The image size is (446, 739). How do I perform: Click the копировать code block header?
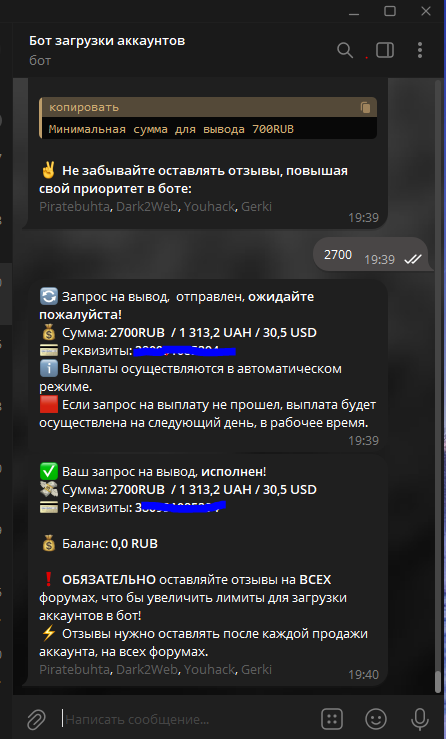[208, 107]
